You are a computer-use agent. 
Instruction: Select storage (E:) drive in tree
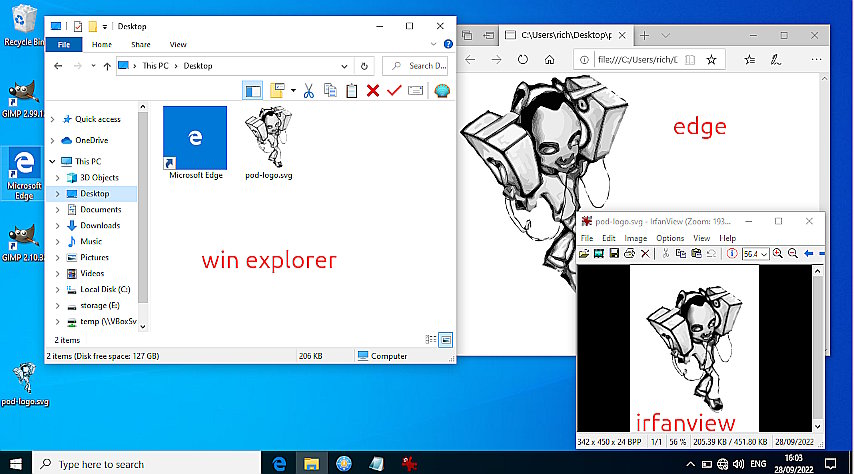pos(100,306)
